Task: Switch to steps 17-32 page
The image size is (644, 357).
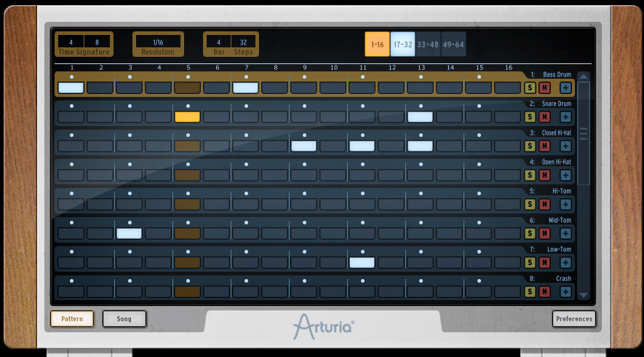Action: tap(402, 44)
